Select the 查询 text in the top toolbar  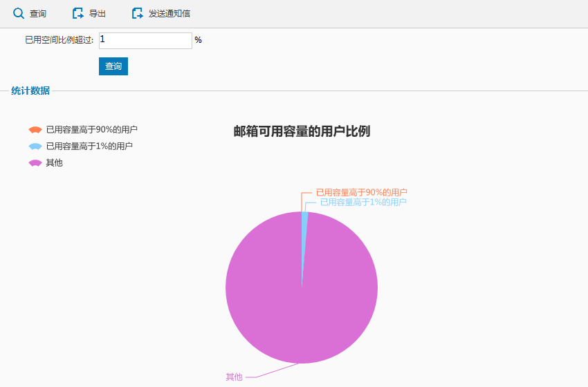coord(38,14)
